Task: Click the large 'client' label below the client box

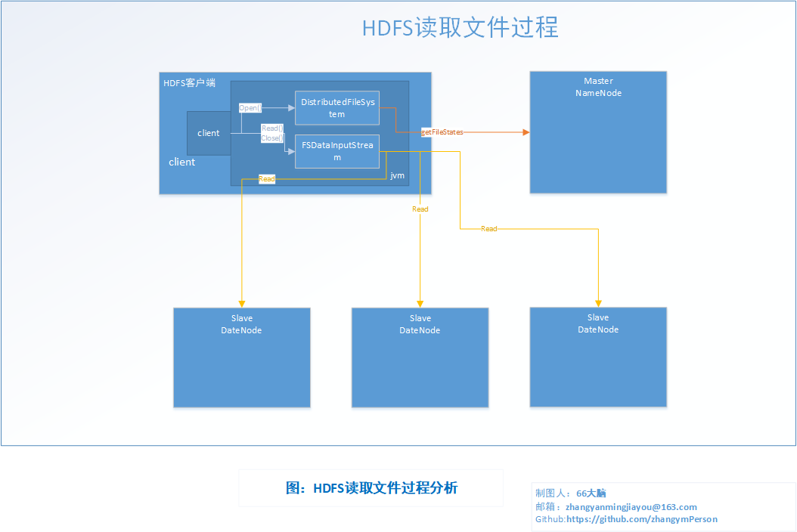Action: pos(182,162)
